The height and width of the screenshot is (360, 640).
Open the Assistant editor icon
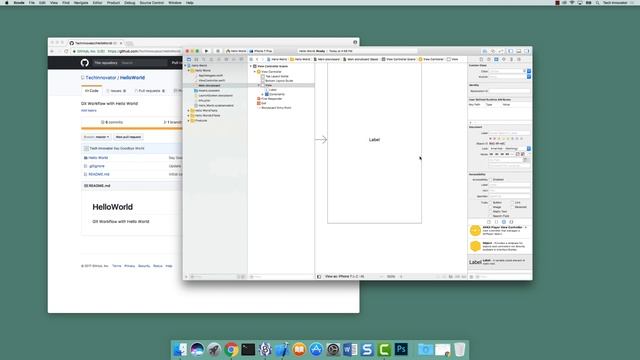pyautogui.click(x=493, y=51)
